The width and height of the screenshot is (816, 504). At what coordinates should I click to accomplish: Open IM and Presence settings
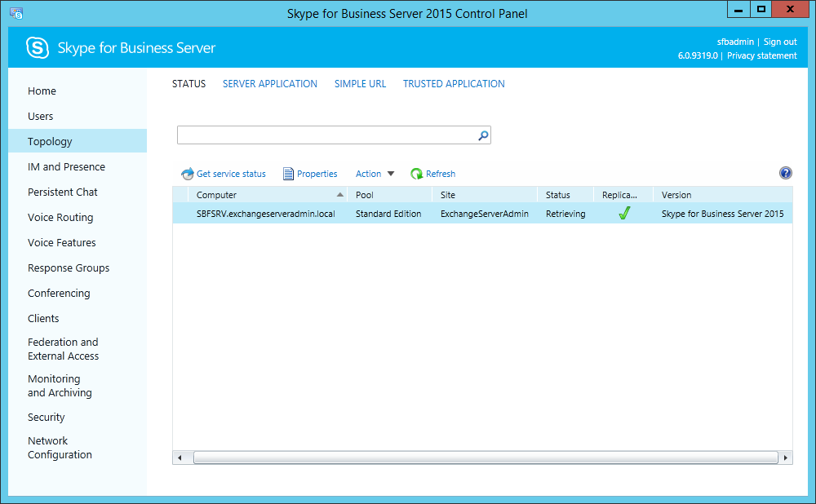point(67,166)
